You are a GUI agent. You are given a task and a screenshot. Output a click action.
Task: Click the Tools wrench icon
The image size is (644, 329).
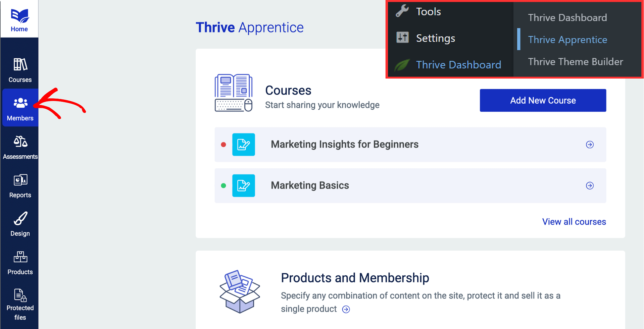(402, 10)
